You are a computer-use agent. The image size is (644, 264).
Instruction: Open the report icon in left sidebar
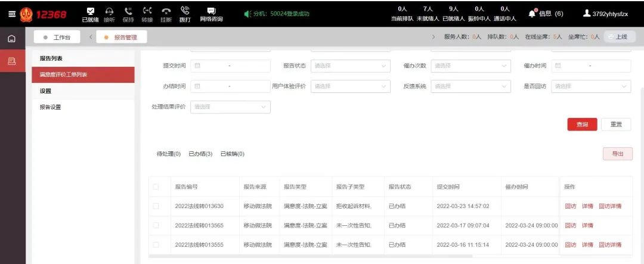[12, 61]
